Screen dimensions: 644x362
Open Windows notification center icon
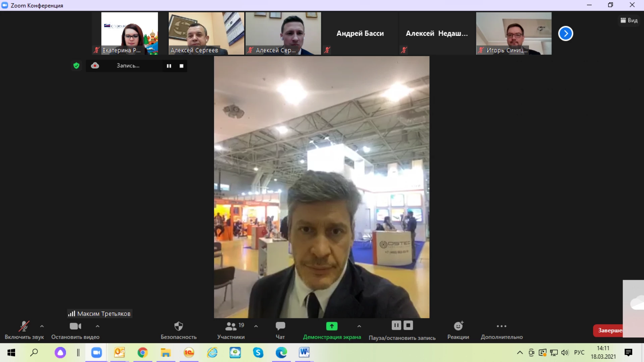tap(628, 353)
